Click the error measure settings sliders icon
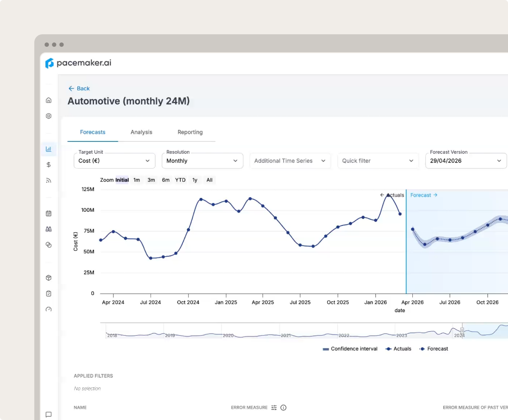 (x=274, y=408)
